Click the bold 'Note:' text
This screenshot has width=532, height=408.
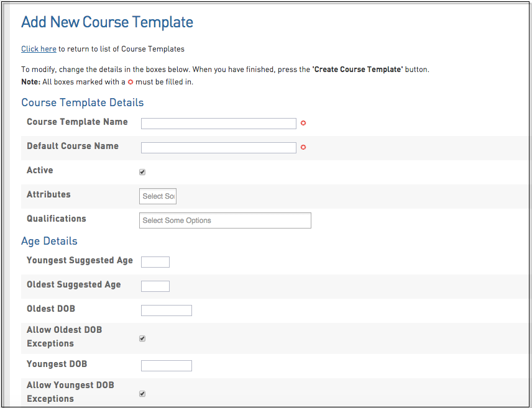pyautogui.click(x=31, y=82)
